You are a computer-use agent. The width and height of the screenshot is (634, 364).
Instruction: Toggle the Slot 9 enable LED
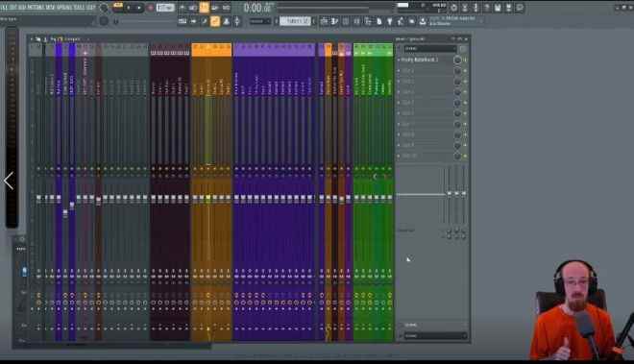point(465,146)
